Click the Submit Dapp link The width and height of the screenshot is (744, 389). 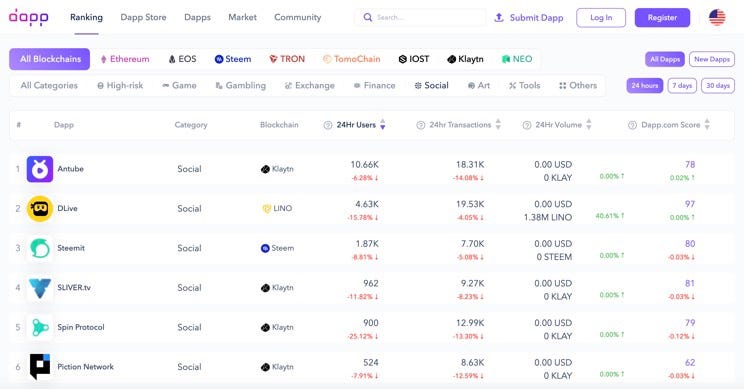pyautogui.click(x=536, y=18)
